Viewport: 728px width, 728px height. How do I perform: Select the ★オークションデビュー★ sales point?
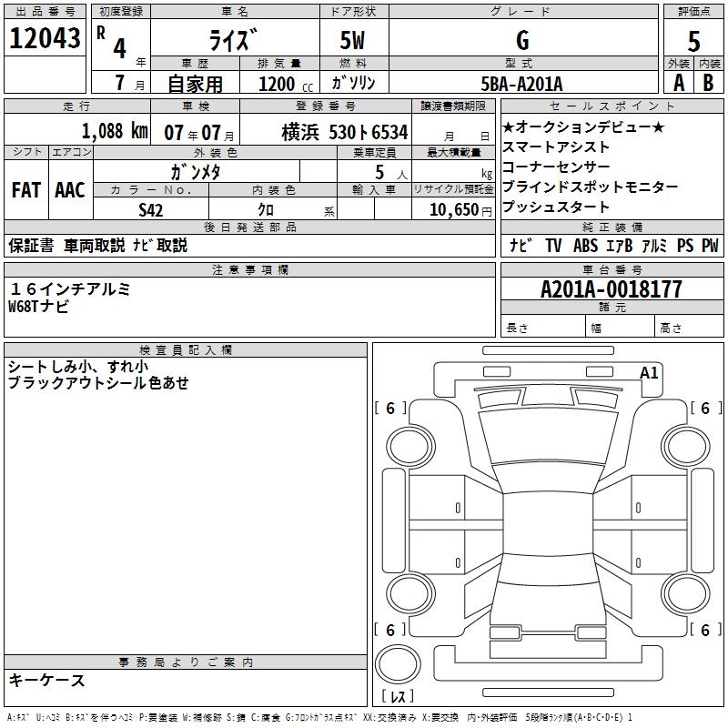coord(583,126)
